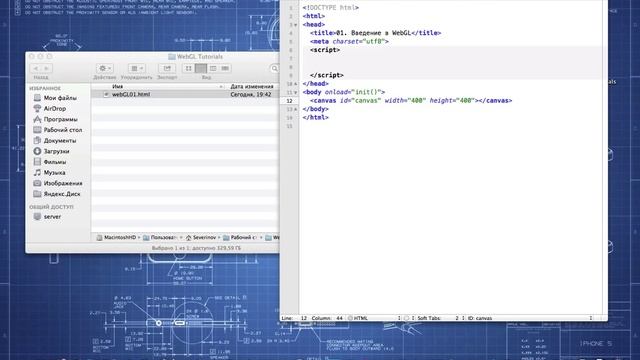Open AirDrop in Finder sidebar

pyautogui.click(x=54, y=109)
